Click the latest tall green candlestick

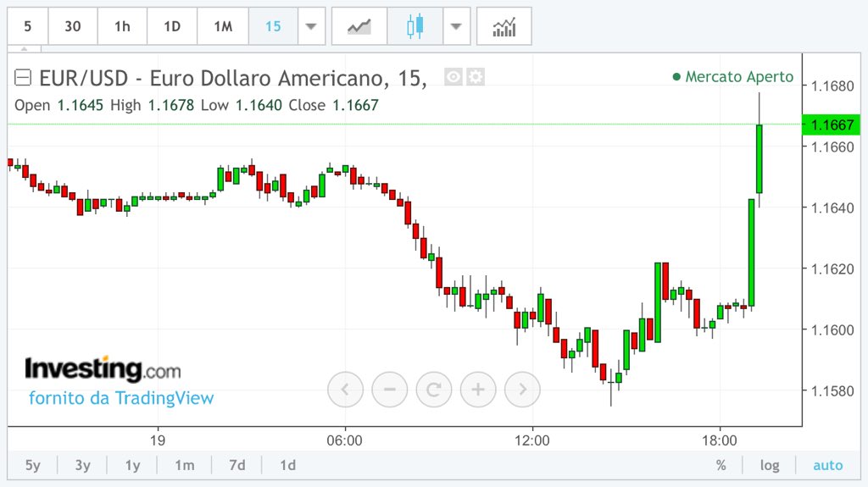pyautogui.click(x=759, y=159)
